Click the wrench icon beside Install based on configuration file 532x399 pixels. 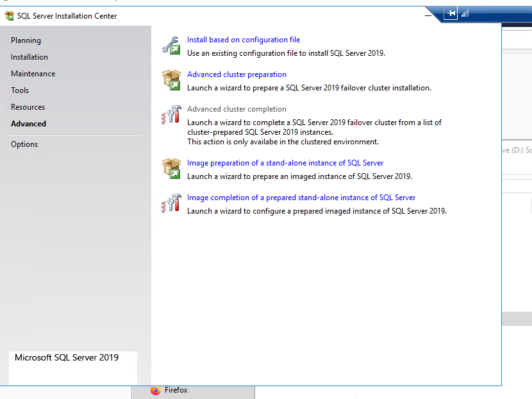point(171,46)
